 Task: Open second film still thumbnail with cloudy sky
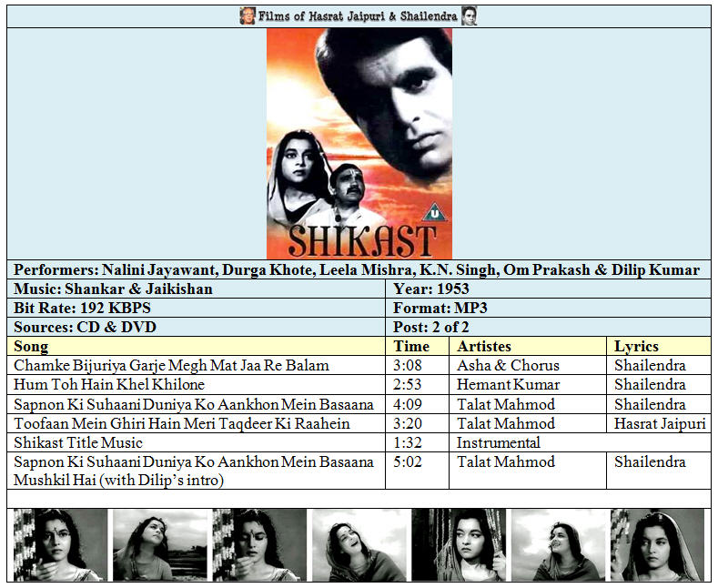(x=160, y=545)
